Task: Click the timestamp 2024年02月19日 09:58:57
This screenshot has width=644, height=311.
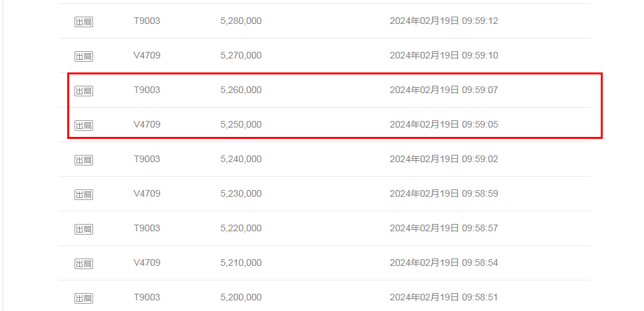Action: click(443, 228)
